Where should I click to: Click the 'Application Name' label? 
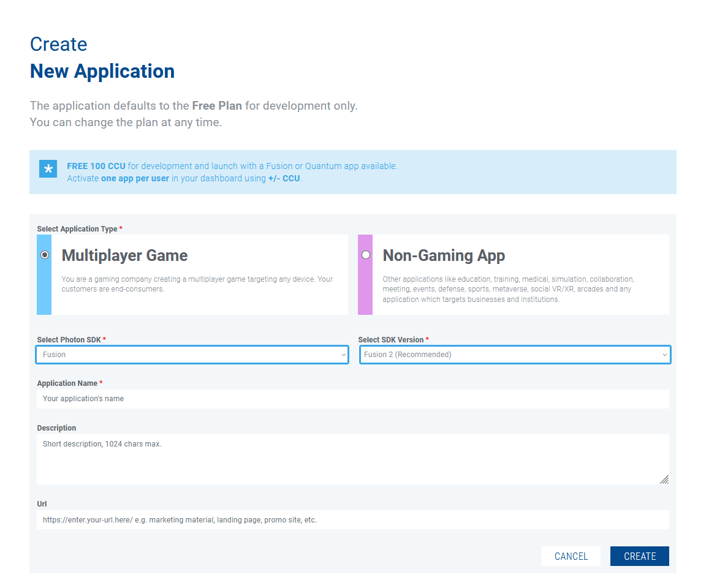click(x=67, y=383)
